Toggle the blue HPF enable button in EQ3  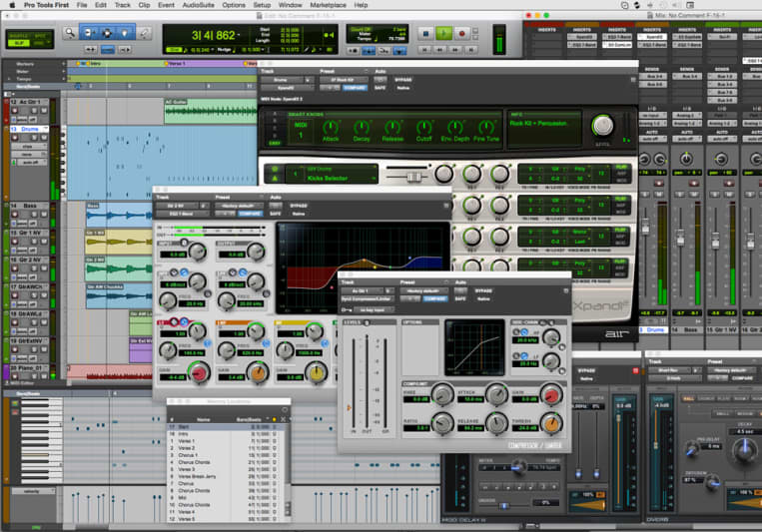click(184, 272)
